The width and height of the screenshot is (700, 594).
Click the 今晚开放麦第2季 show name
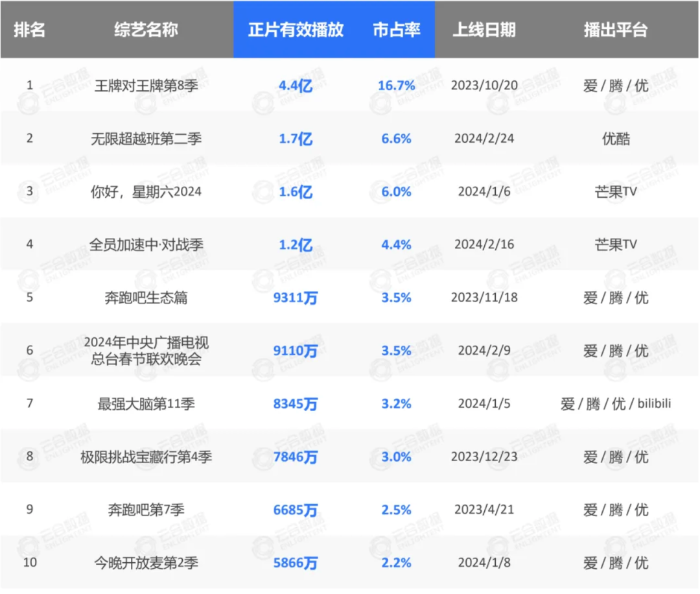pos(146,563)
